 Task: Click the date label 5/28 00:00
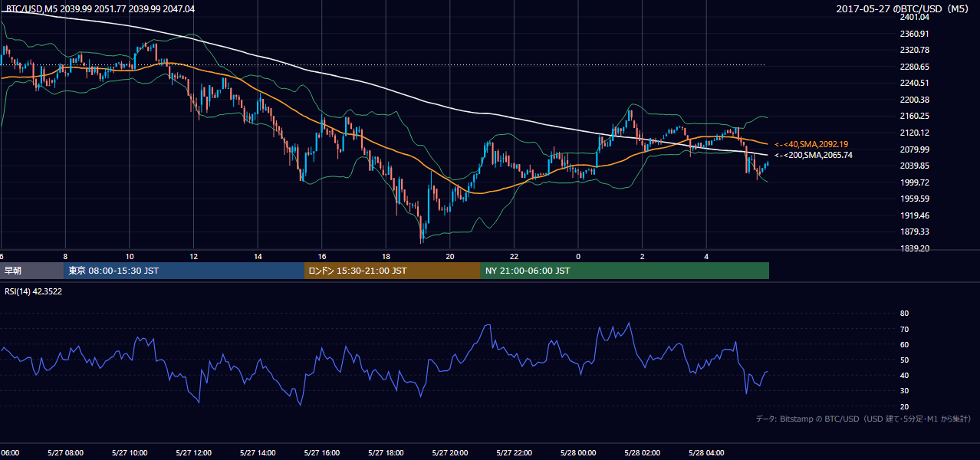577,453
